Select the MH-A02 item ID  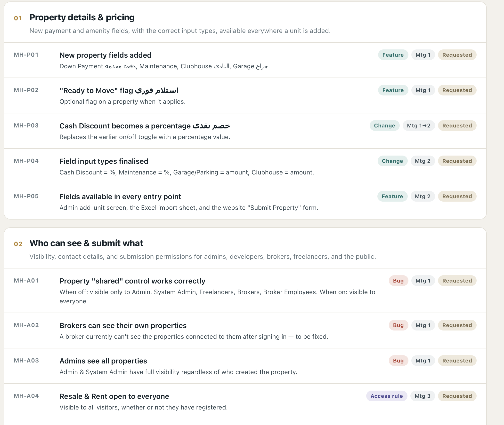pyautogui.click(x=26, y=325)
